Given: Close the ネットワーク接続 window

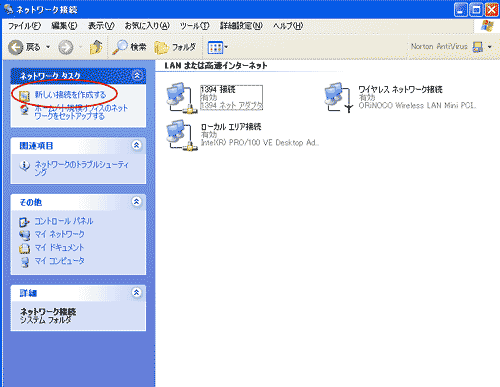Looking at the screenshot, I should click(x=492, y=10).
